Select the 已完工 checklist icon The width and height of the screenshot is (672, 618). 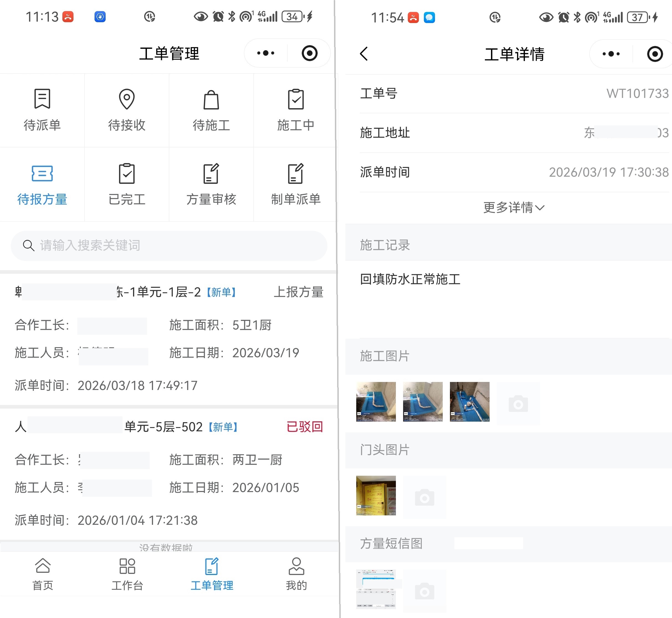click(x=127, y=174)
